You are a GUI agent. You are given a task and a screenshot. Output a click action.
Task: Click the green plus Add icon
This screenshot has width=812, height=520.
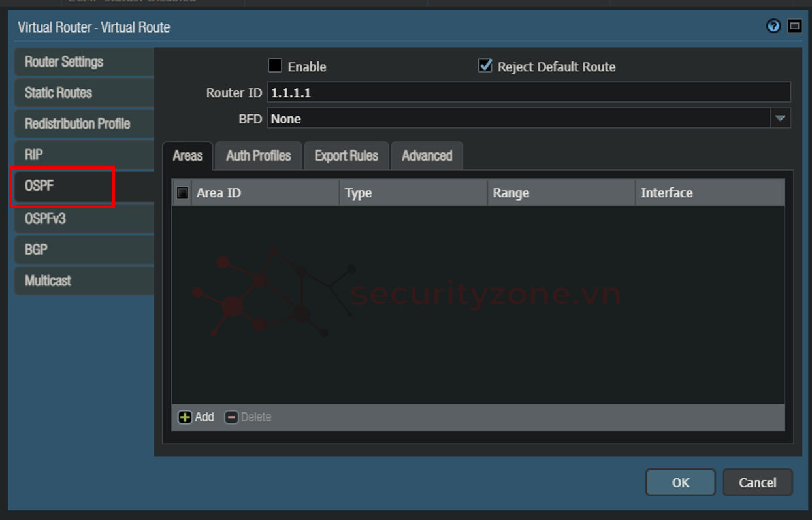click(x=185, y=417)
